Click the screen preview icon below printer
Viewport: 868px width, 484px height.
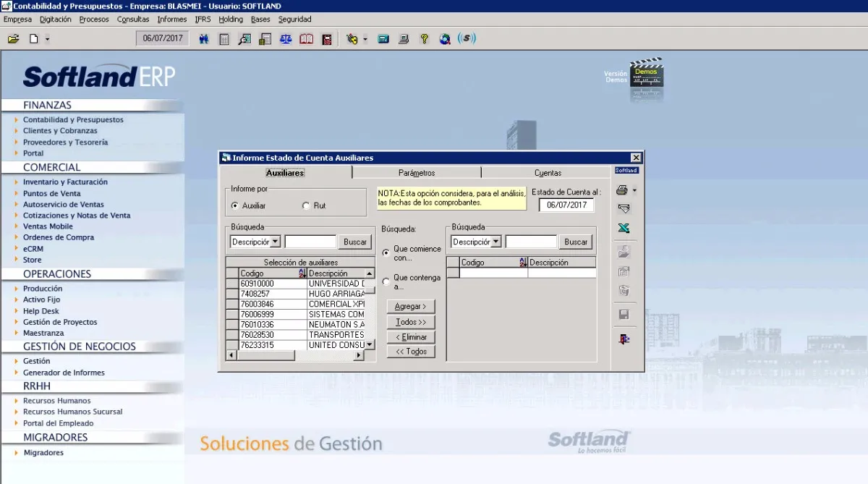point(624,209)
